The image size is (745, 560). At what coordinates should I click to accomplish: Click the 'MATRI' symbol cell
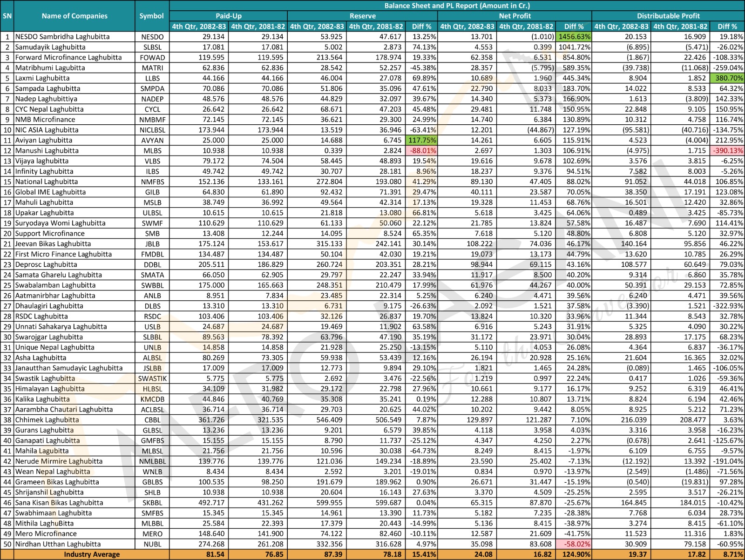152,67
